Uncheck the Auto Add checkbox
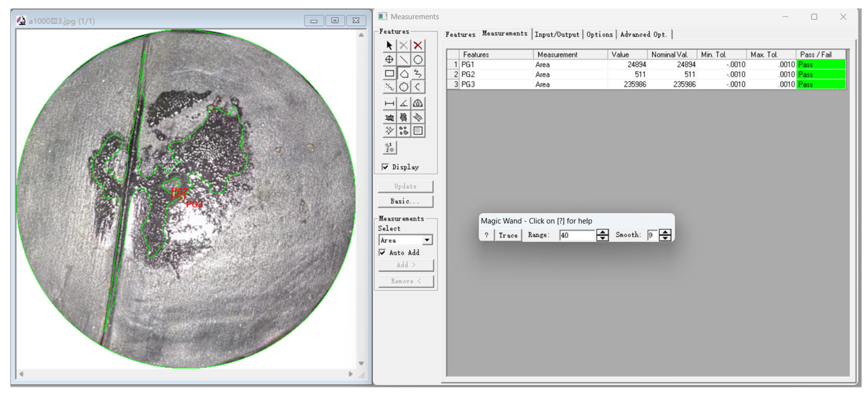Screen dimensions: 868x396 382,252
